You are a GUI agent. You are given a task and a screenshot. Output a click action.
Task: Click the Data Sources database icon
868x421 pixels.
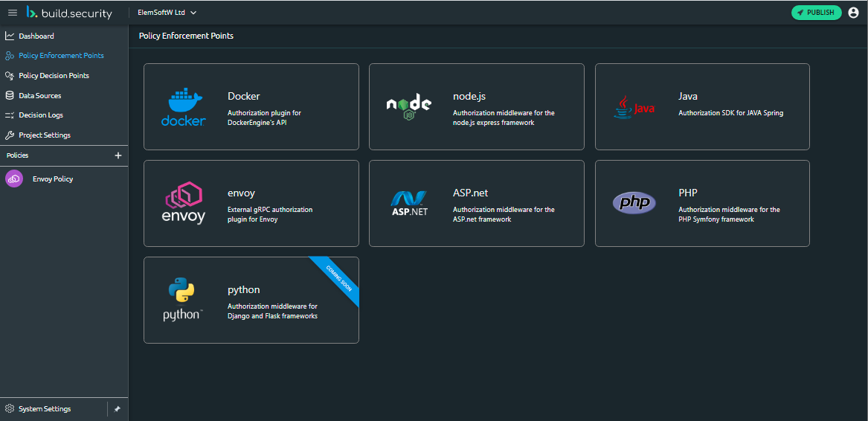tap(10, 96)
